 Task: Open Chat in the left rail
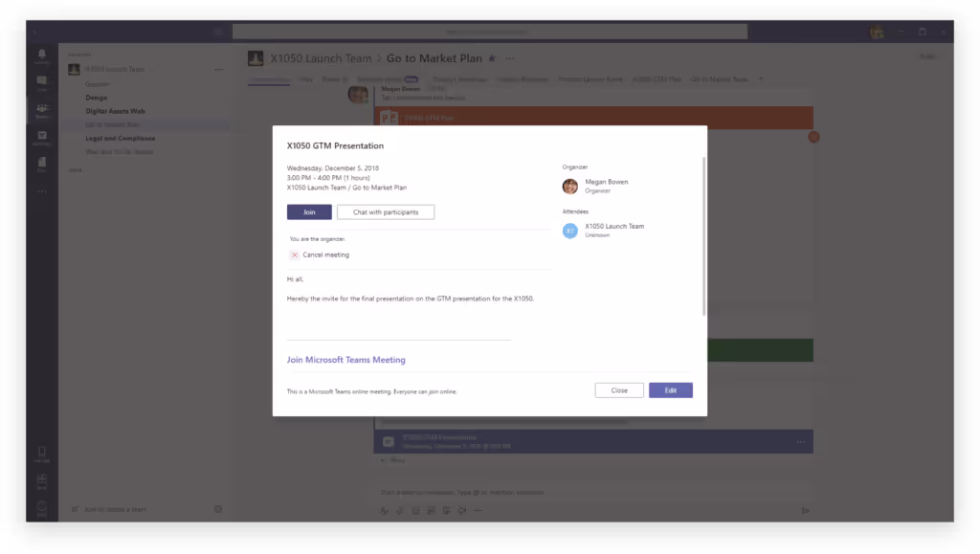coord(42,83)
